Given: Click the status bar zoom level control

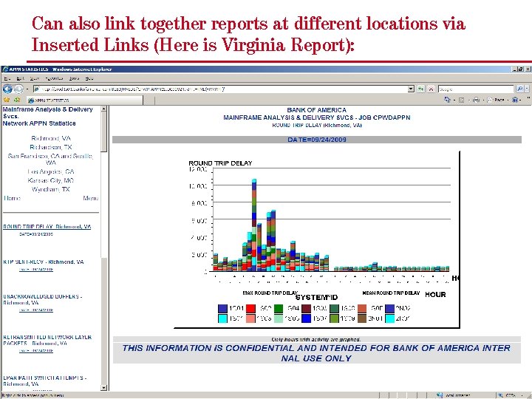Looking at the screenshot, I should [x=512, y=395].
